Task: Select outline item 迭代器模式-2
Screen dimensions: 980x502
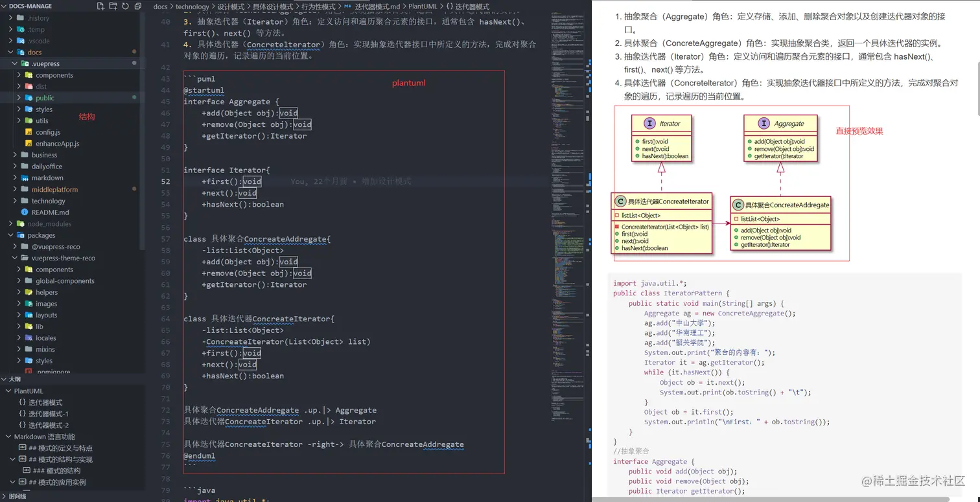Action: tap(49, 425)
